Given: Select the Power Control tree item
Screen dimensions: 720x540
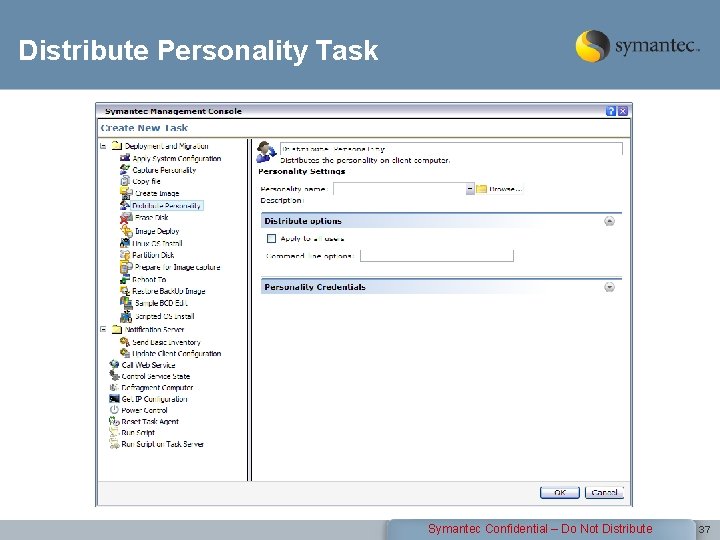Looking at the screenshot, I should click(x=144, y=410).
